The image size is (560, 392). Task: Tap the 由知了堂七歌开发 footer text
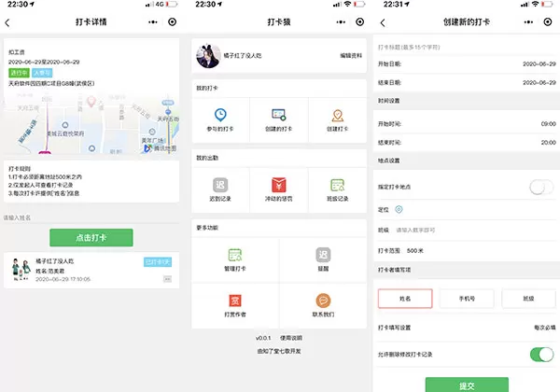[x=279, y=351]
